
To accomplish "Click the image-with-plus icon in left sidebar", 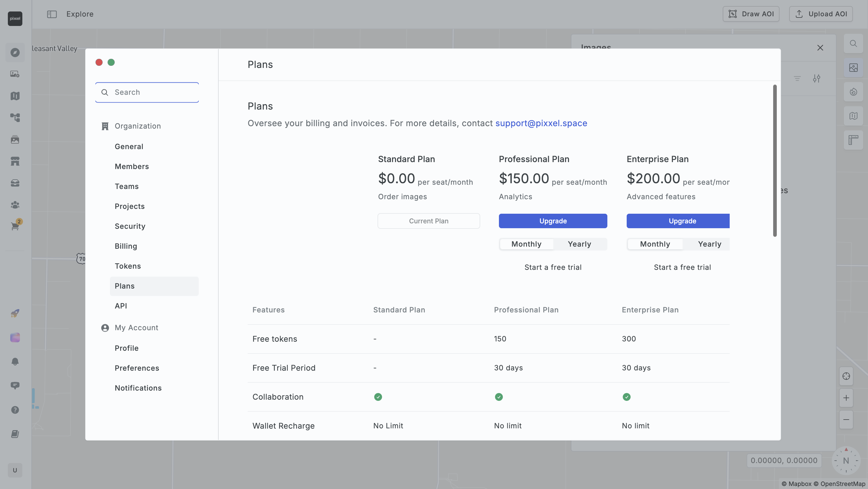I will tap(15, 74).
